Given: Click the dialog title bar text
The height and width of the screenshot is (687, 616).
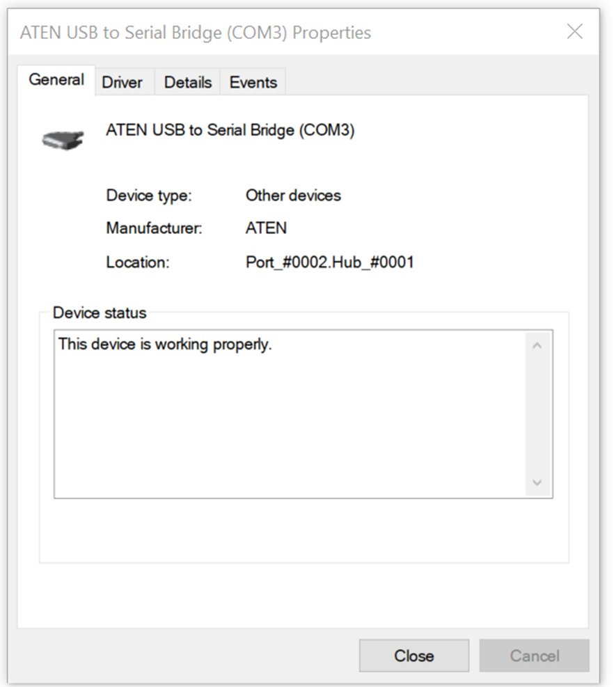Looking at the screenshot, I should [195, 33].
